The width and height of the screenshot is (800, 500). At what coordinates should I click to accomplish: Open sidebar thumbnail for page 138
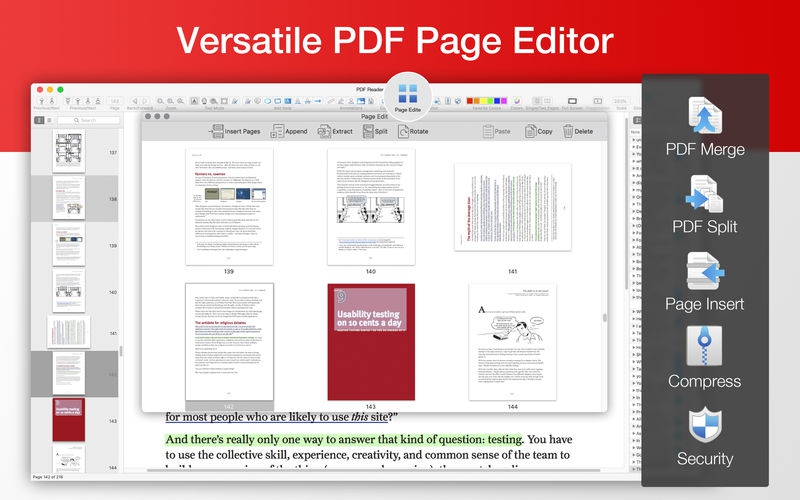coord(69,198)
